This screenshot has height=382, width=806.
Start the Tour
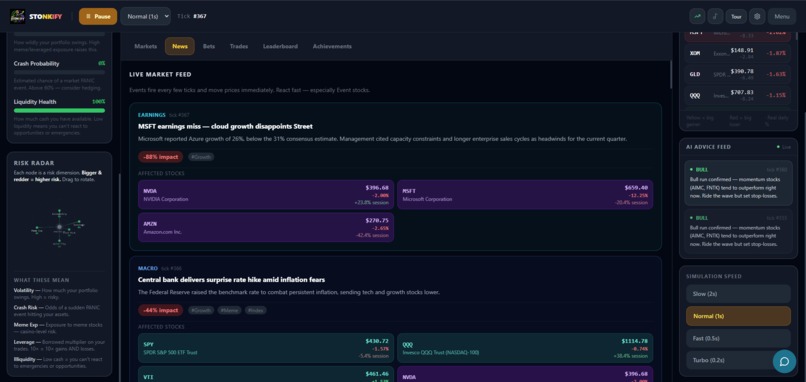point(736,16)
